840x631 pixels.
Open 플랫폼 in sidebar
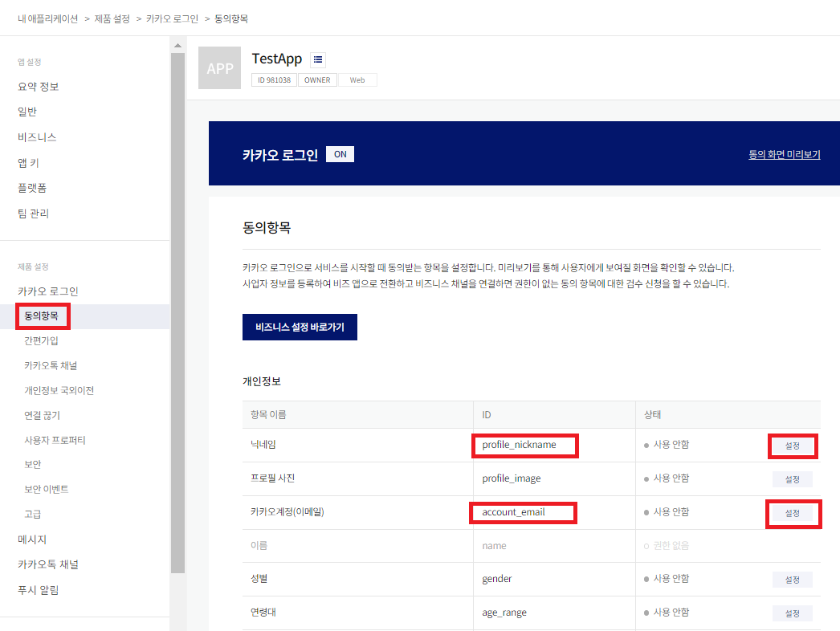pyautogui.click(x=32, y=188)
